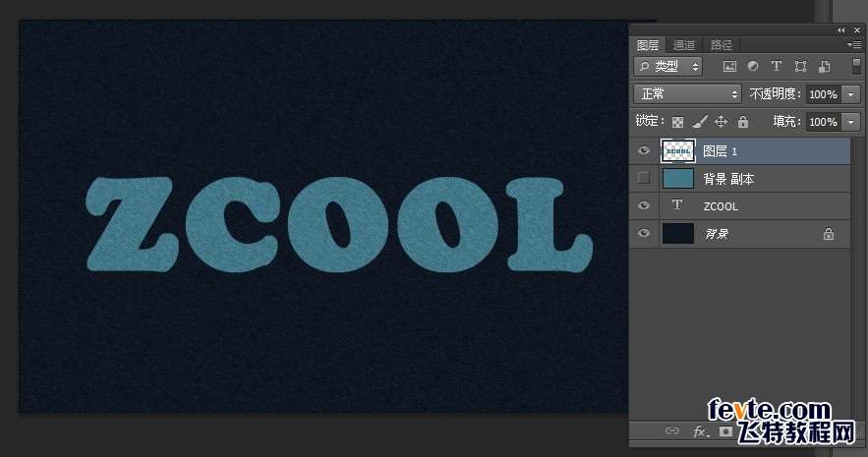This screenshot has width=868, height=457.
Task: Lock transparent pixels in the layer
Action: tap(677, 122)
